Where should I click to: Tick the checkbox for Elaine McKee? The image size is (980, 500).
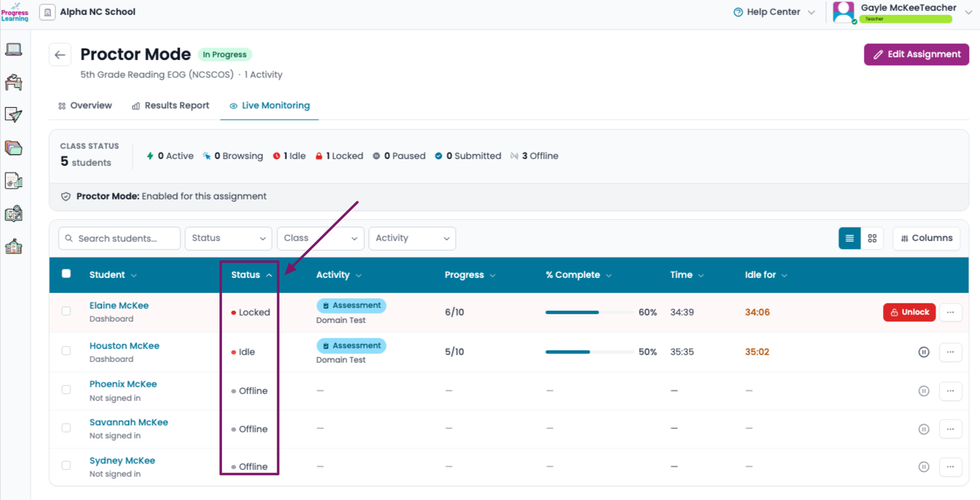66,311
